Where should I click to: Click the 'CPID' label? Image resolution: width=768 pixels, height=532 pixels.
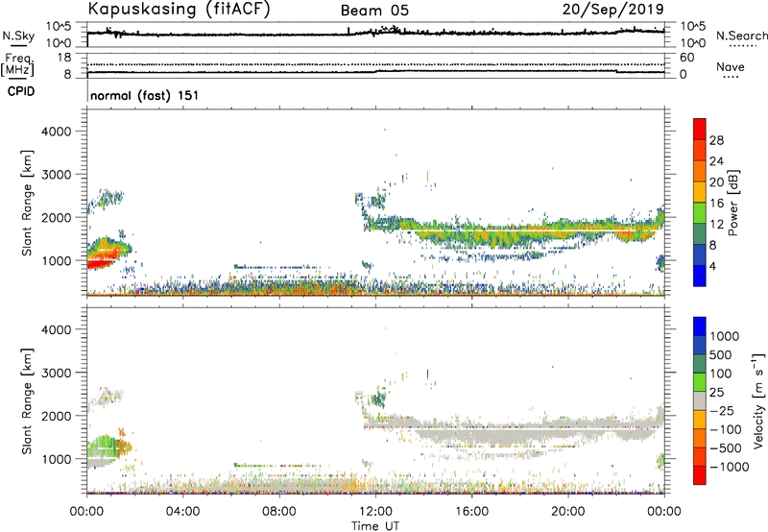point(21,91)
